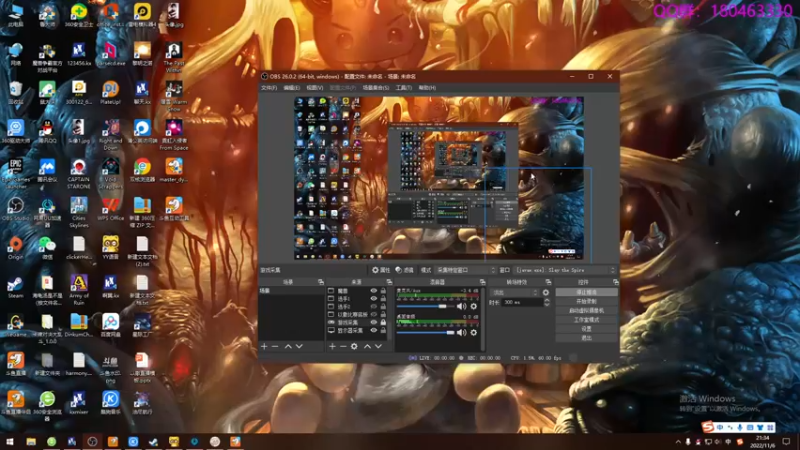Toggle visibility eye of 选手2 source
The image size is (800, 450).
pos(373,307)
